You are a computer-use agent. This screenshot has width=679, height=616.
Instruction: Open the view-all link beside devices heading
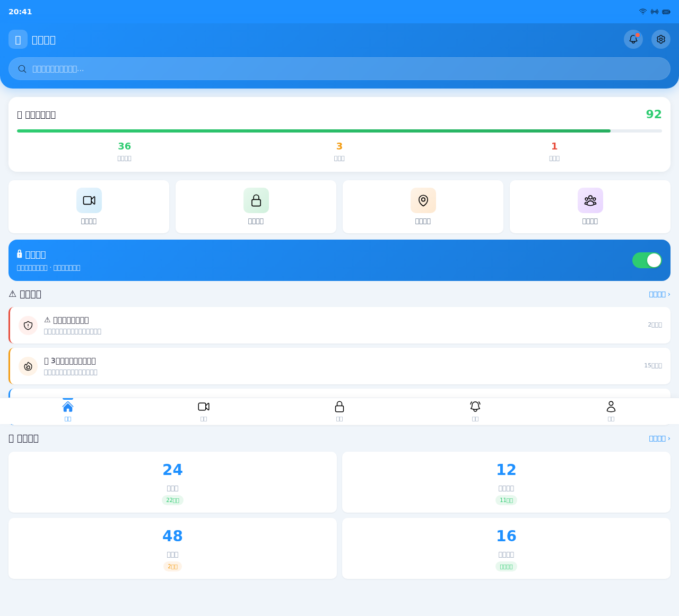click(x=659, y=438)
